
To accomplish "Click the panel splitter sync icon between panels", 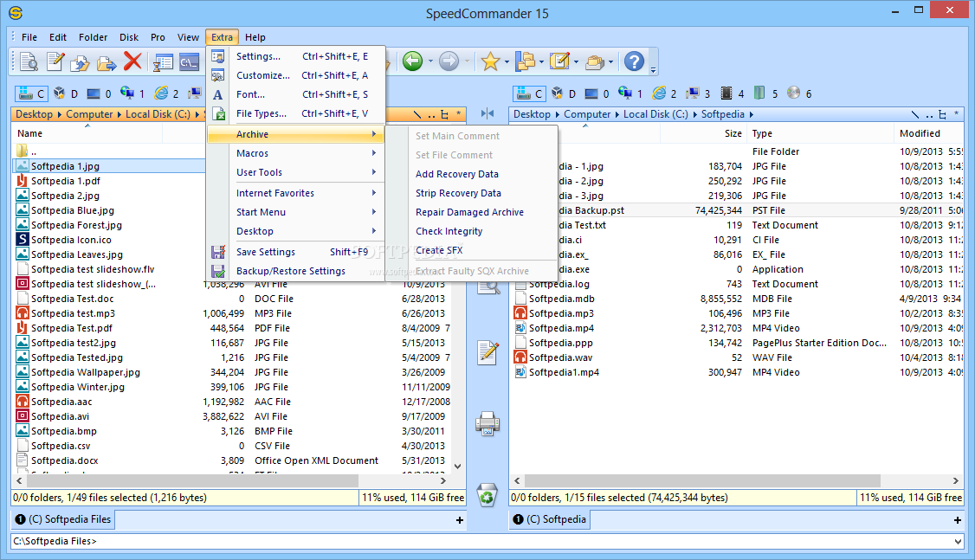I will click(x=487, y=113).
